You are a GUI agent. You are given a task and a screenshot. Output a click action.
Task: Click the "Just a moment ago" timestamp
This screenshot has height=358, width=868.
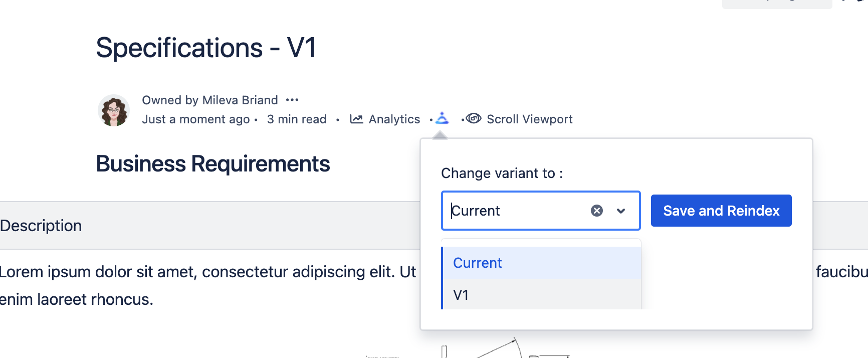pyautogui.click(x=195, y=119)
